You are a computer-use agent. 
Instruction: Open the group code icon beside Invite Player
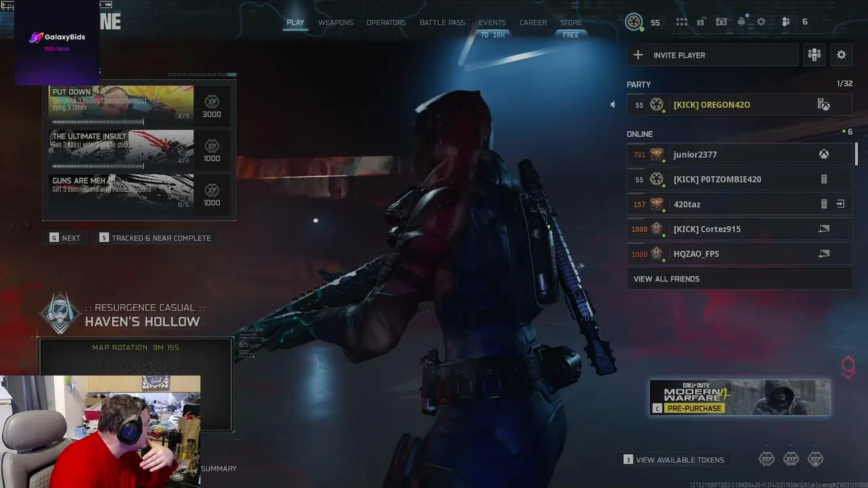(814, 55)
